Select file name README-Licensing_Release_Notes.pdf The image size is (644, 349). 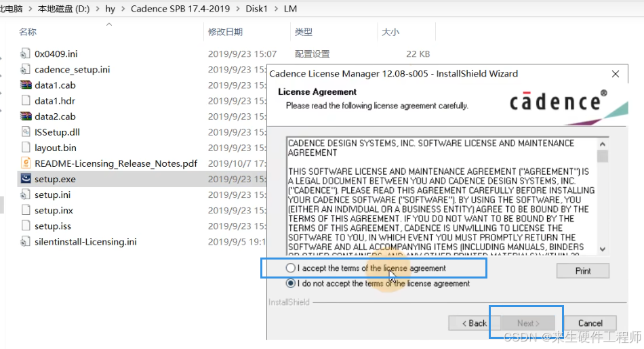(116, 163)
